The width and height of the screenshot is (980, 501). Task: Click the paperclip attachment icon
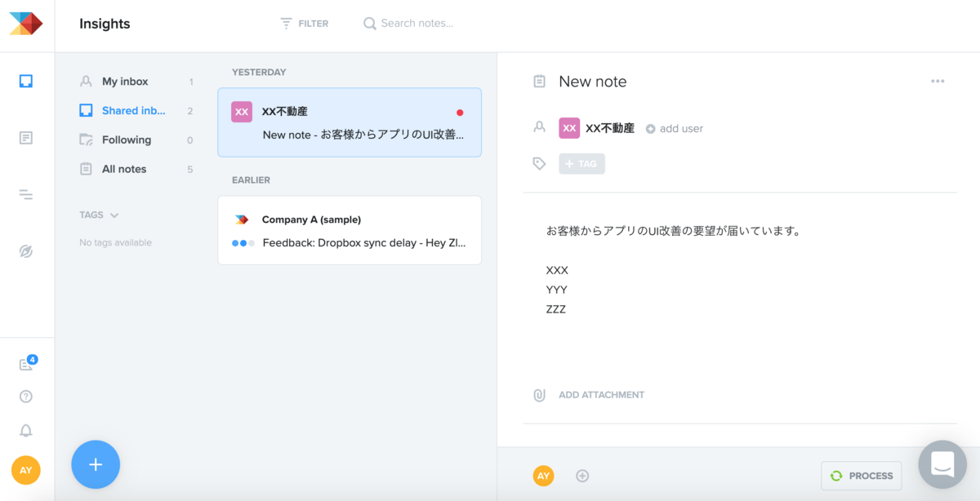click(x=539, y=395)
